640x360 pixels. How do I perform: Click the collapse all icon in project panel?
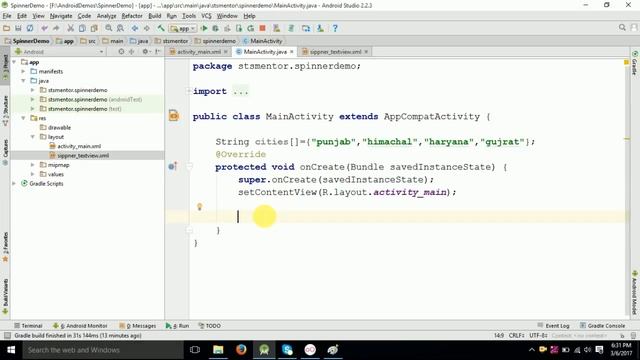click(x=131, y=52)
